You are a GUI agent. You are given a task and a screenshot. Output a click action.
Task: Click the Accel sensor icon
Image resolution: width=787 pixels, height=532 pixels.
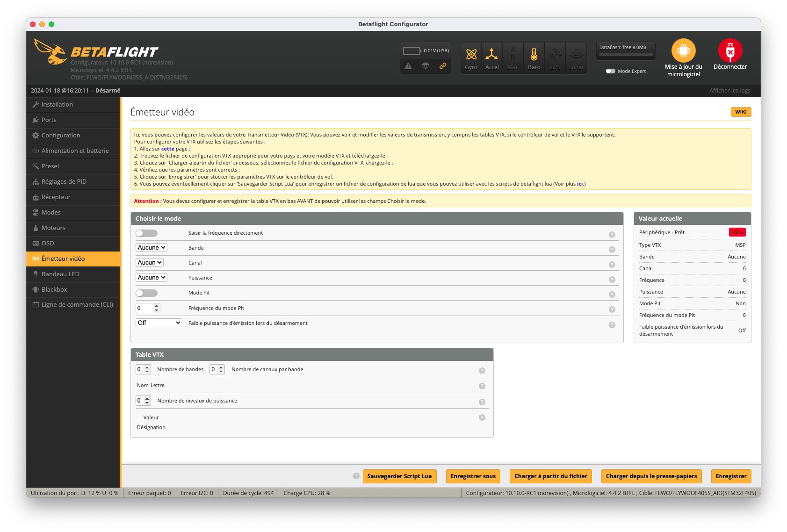click(491, 54)
